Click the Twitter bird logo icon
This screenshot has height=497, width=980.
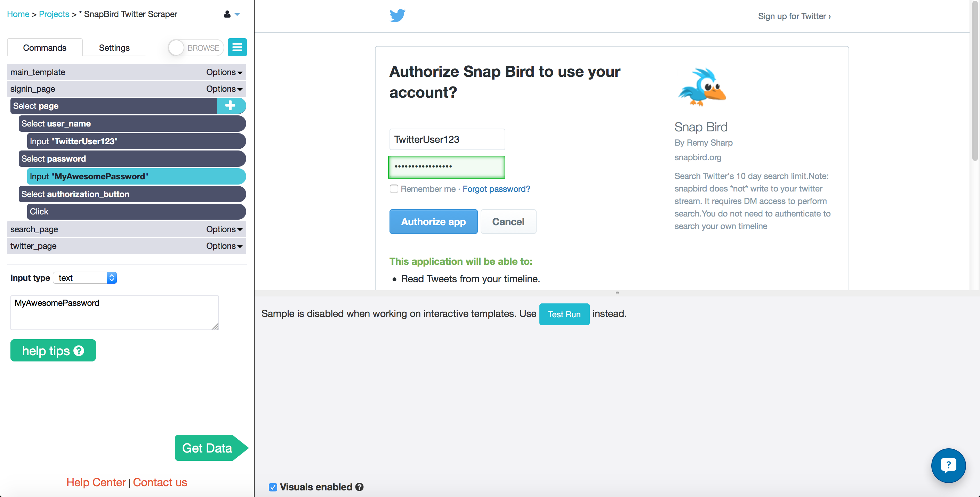pos(397,16)
